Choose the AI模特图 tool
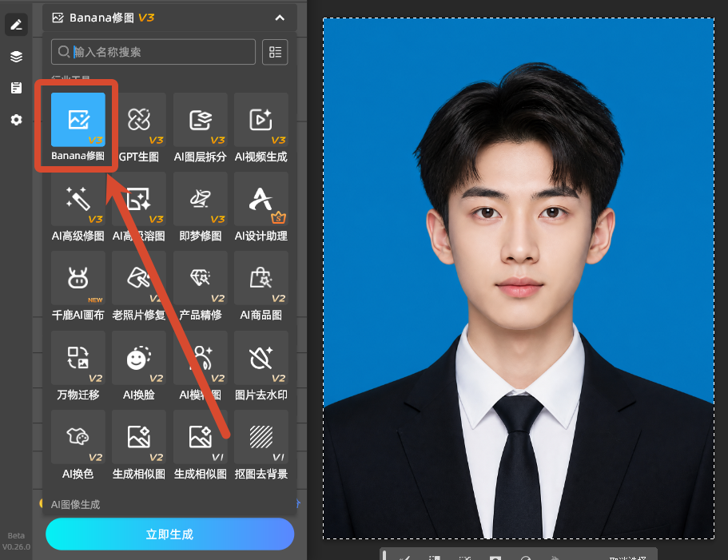 (x=200, y=358)
